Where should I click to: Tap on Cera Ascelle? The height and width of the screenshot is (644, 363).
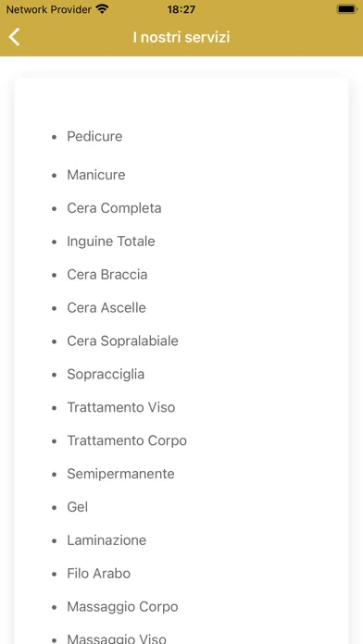point(106,307)
